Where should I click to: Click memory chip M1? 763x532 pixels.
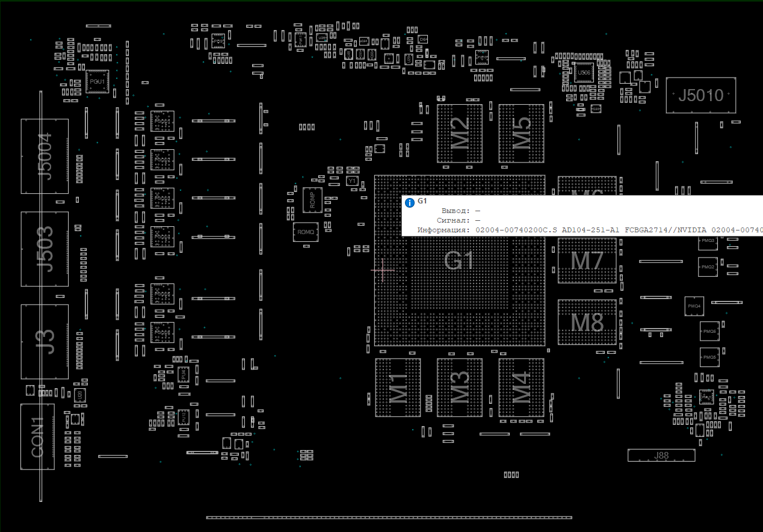click(398, 388)
